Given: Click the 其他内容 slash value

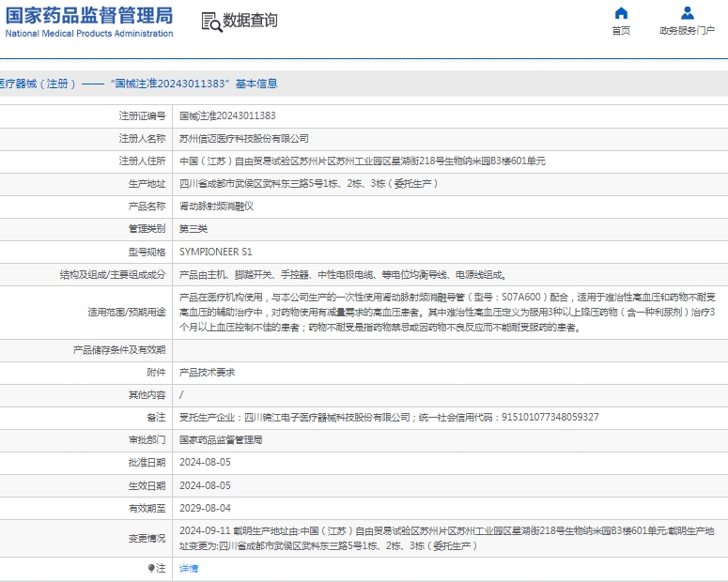Looking at the screenshot, I should [181, 395].
